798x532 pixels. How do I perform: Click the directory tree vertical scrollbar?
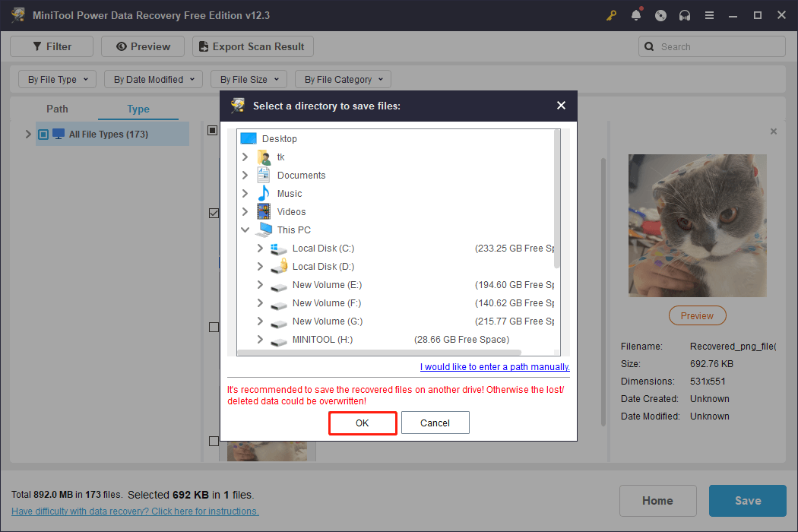[x=557, y=199]
